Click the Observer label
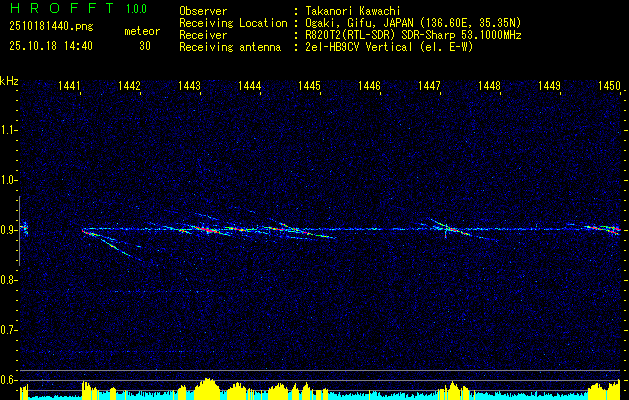629x400 pixels. coord(203,11)
